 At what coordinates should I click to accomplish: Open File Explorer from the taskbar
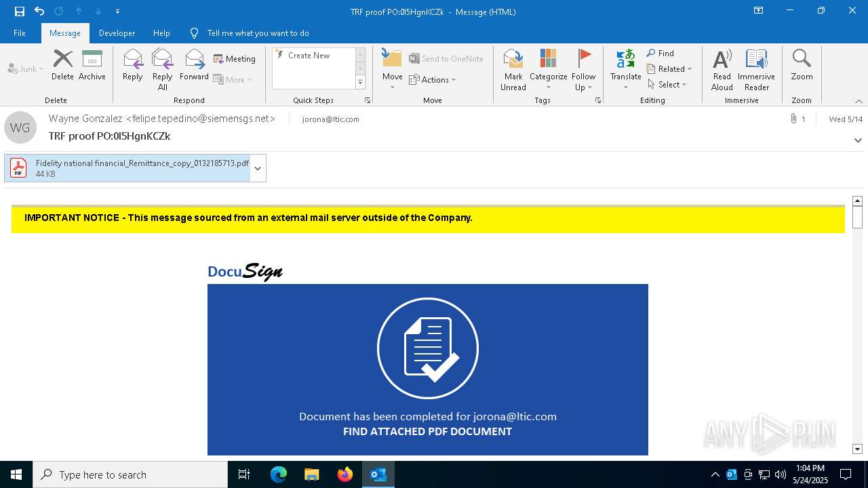pyautogui.click(x=311, y=474)
